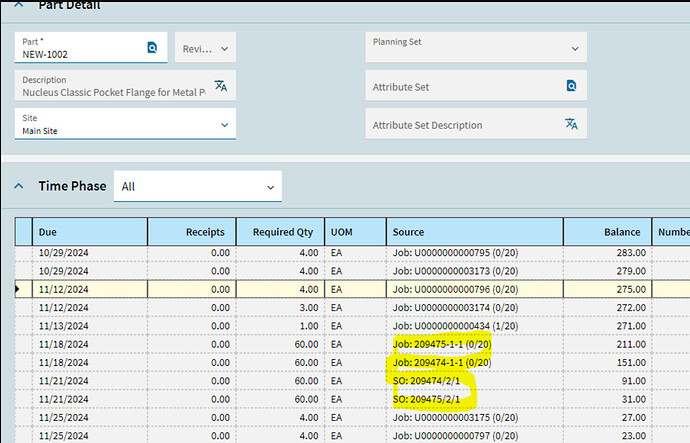Open the Attribute Set Description translation icon
This screenshot has width=690, height=443.
click(x=571, y=124)
